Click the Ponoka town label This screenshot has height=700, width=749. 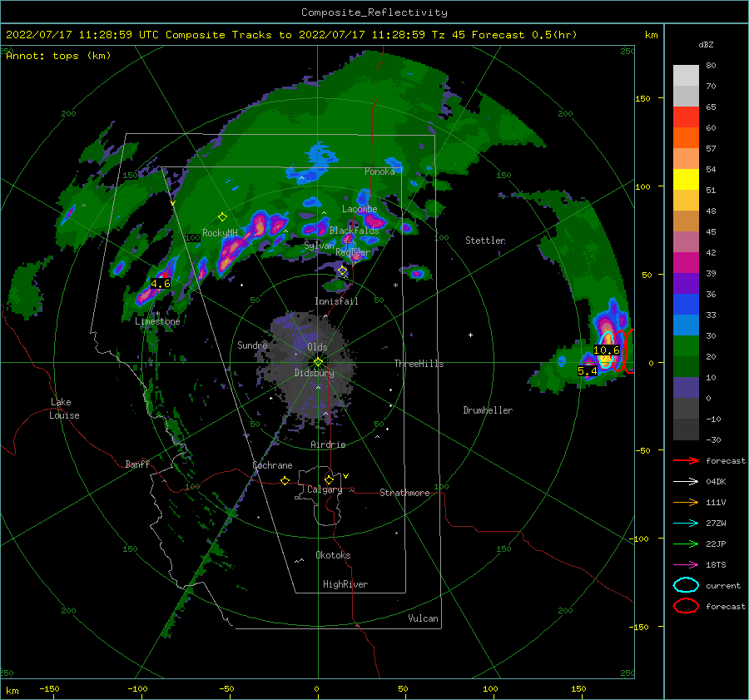tap(379, 171)
